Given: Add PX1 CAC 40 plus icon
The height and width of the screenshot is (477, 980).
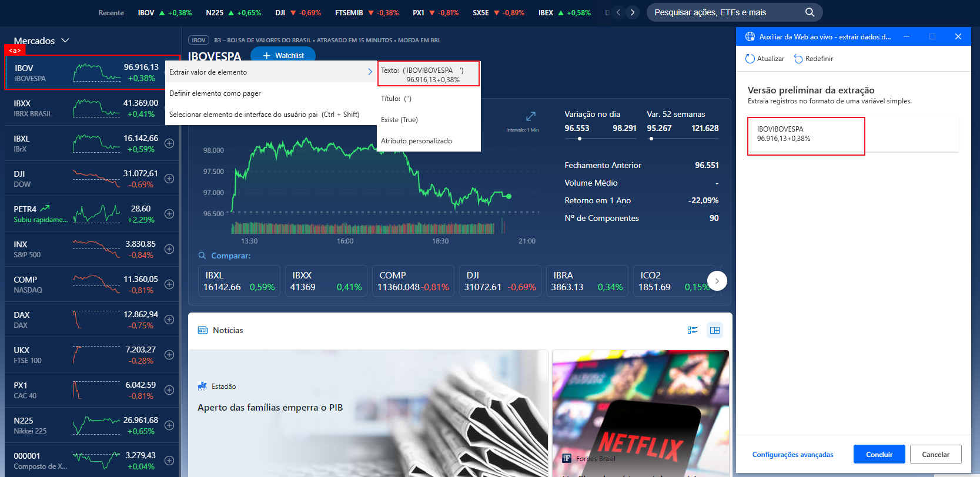Looking at the screenshot, I should click(x=169, y=390).
